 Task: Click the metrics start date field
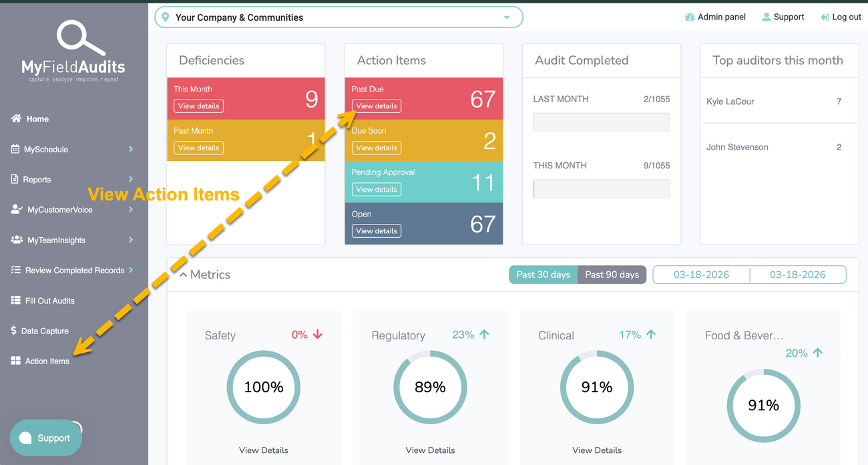701,275
